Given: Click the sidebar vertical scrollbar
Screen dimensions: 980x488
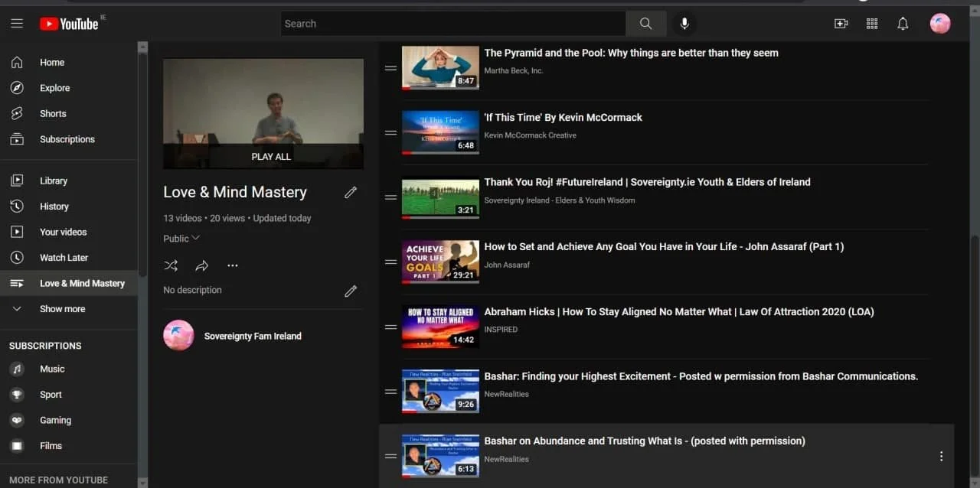Looking at the screenshot, I should (142, 164).
